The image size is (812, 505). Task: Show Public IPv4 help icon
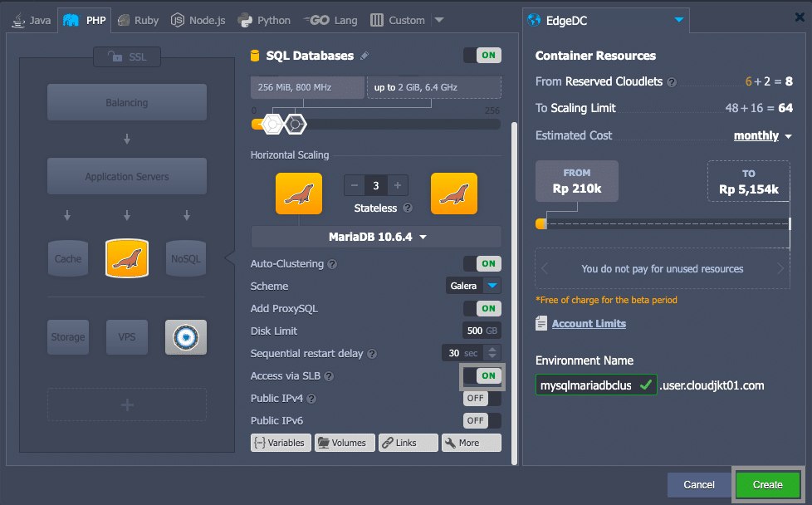pos(311,399)
